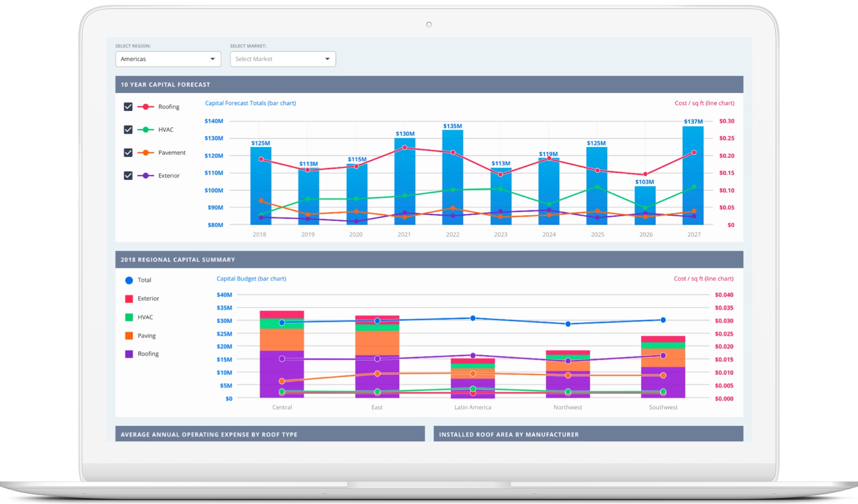
Task: Click the orange Paving legend square
Action: (129, 336)
